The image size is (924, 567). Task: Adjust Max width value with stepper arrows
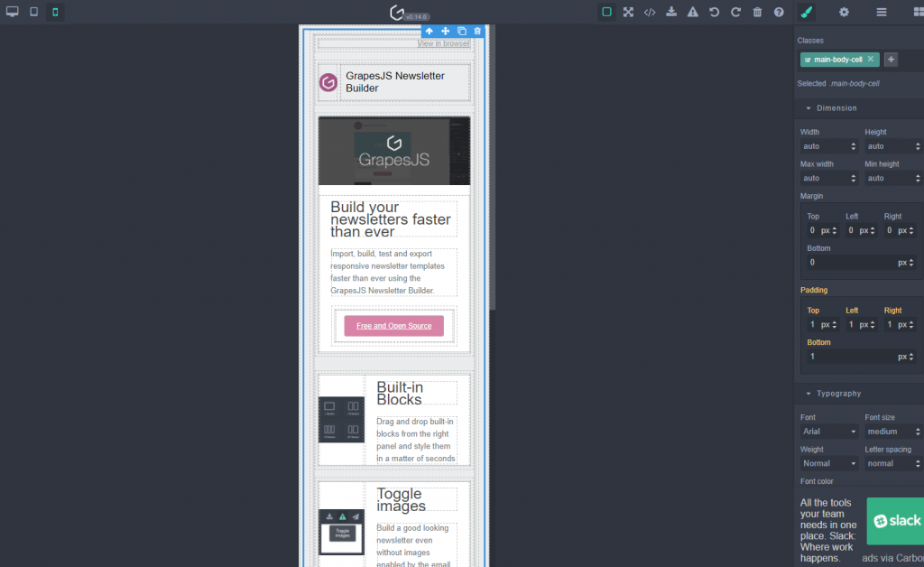(x=854, y=178)
